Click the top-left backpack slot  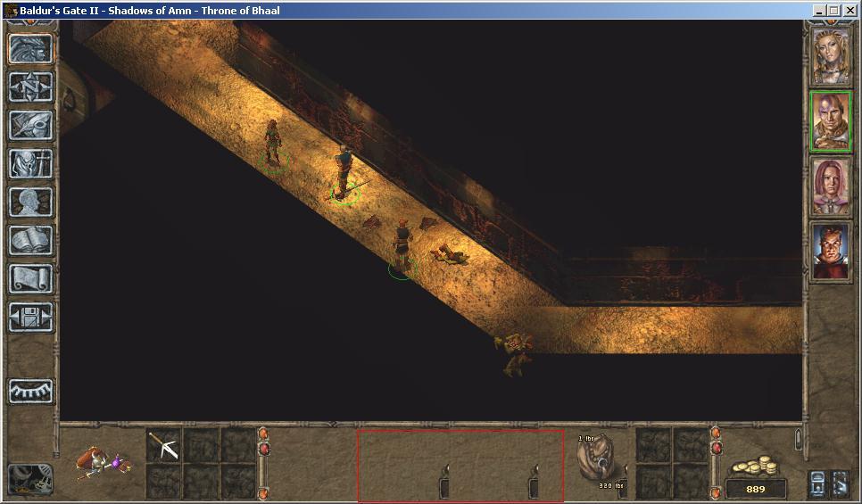pos(654,445)
